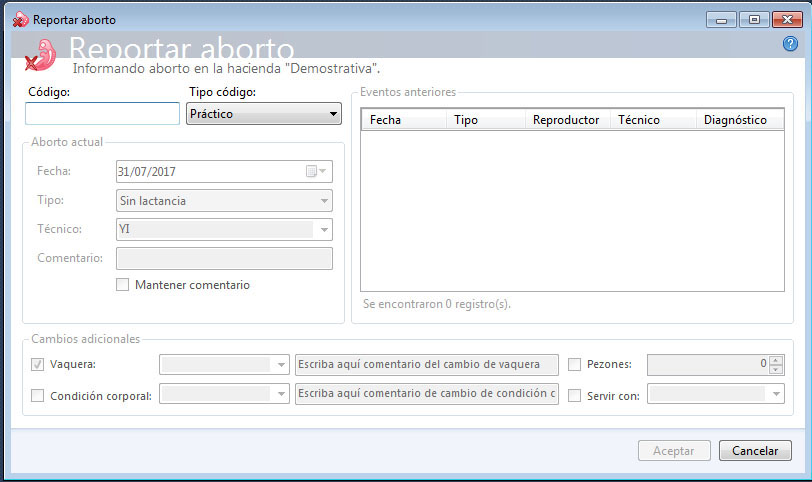Click the Reportar aborto title bar icon
The image size is (812, 482).
[x=20, y=20]
